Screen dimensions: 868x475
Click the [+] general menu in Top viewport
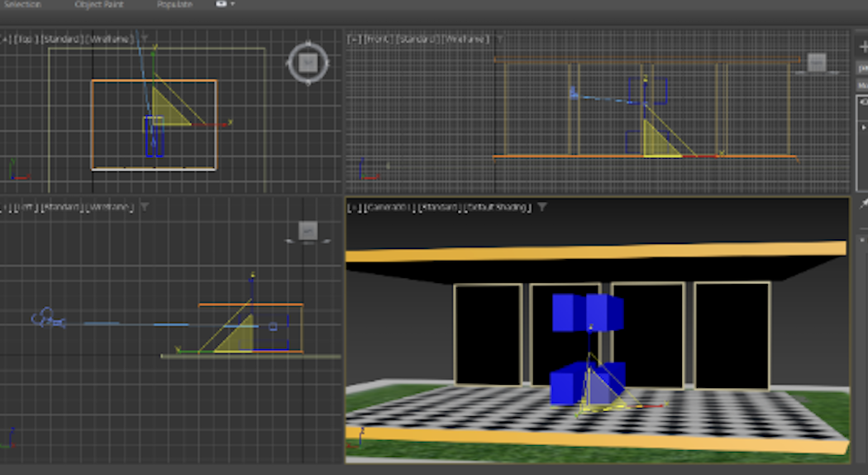point(7,39)
